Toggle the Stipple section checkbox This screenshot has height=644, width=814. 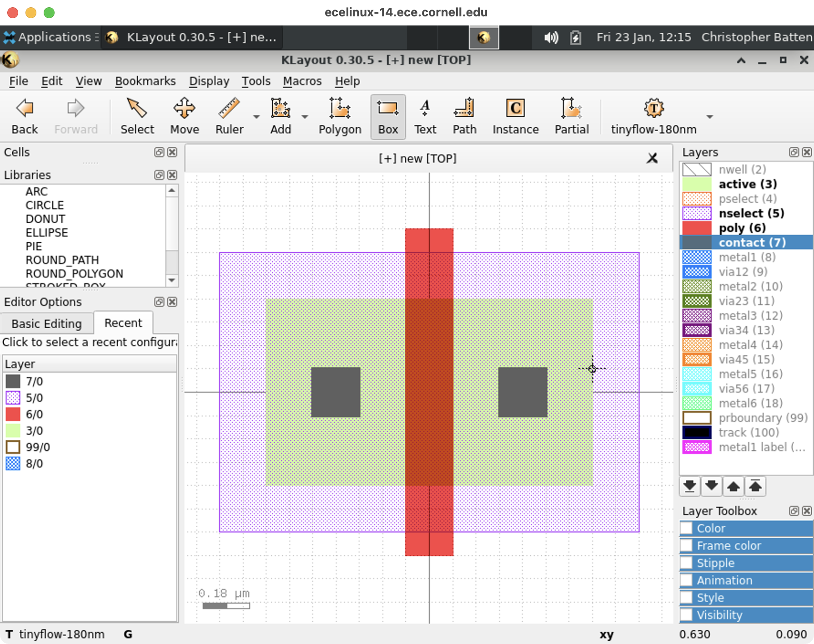coord(687,563)
